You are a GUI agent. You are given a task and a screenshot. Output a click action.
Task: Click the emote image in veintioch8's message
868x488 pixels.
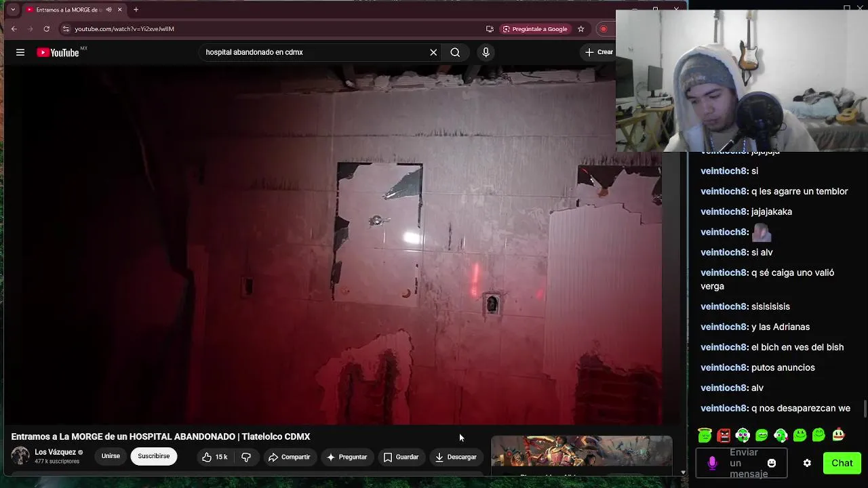click(x=762, y=232)
